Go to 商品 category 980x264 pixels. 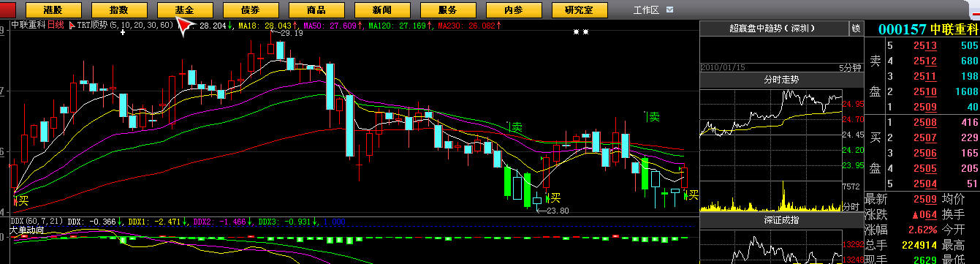pos(317,10)
